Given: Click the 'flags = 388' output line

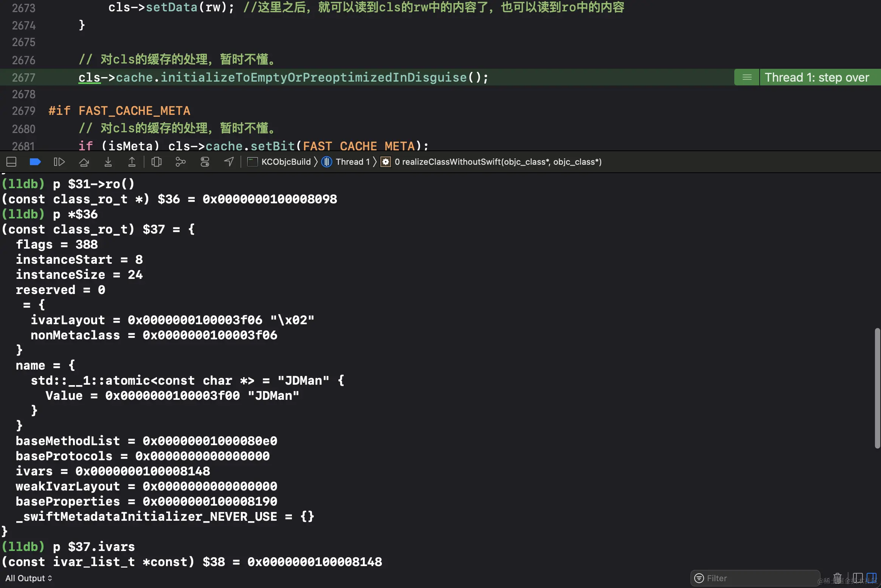Looking at the screenshot, I should [x=57, y=244].
